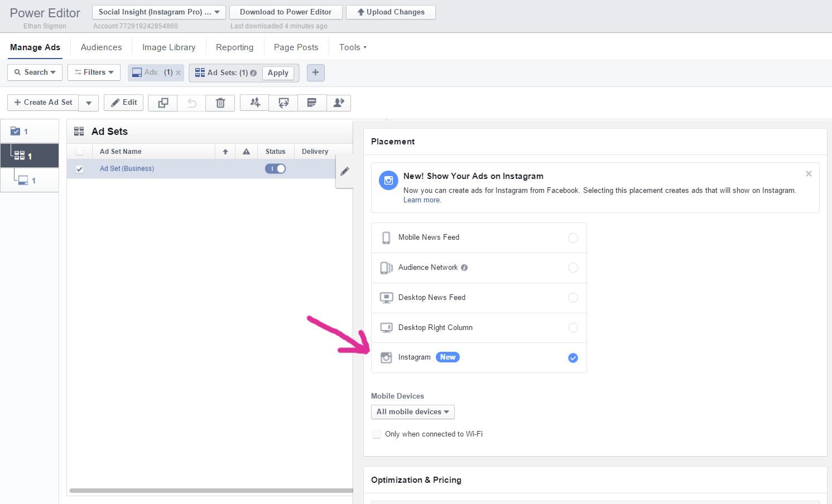Click the Desktop News Feed monitor icon
Image resolution: width=832 pixels, height=504 pixels.
coord(386,298)
